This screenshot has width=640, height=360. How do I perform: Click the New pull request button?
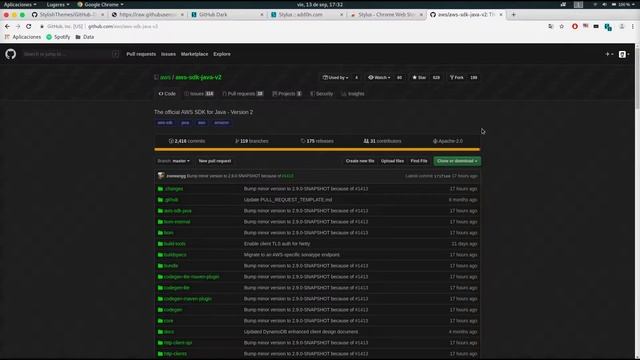point(215,161)
